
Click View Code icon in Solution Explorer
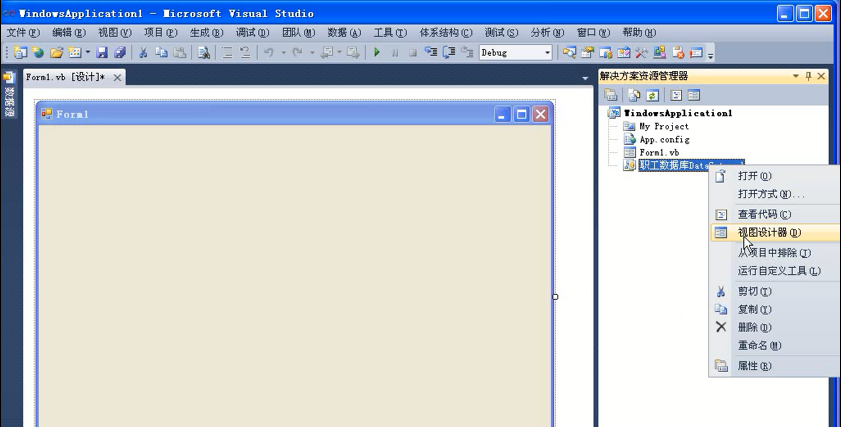pos(676,95)
